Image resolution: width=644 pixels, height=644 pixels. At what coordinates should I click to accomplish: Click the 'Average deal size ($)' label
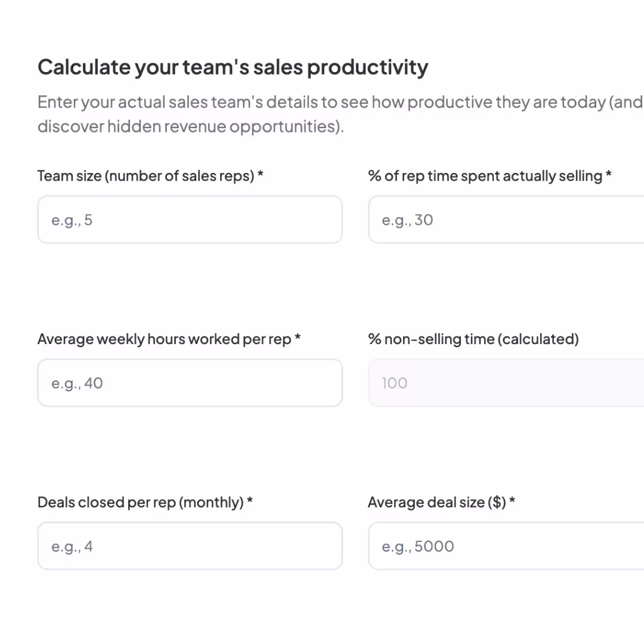(436, 503)
